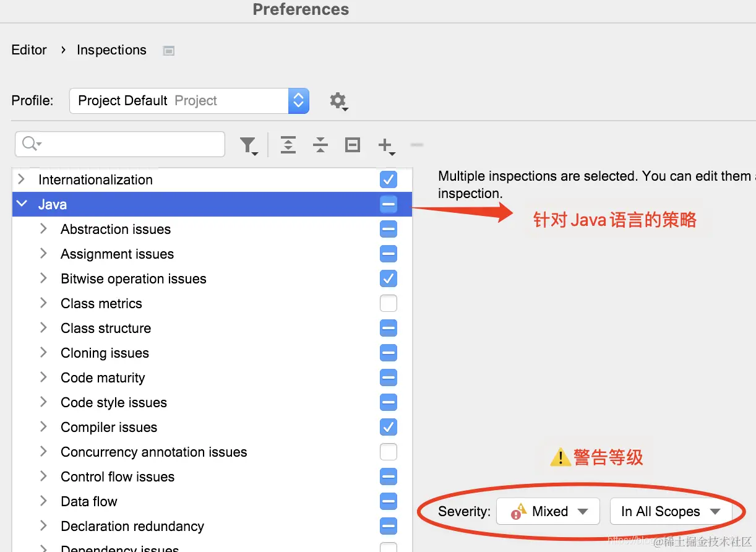Toggle the Control flow issues checkbox
Screen dimensions: 756x552
pos(389,477)
